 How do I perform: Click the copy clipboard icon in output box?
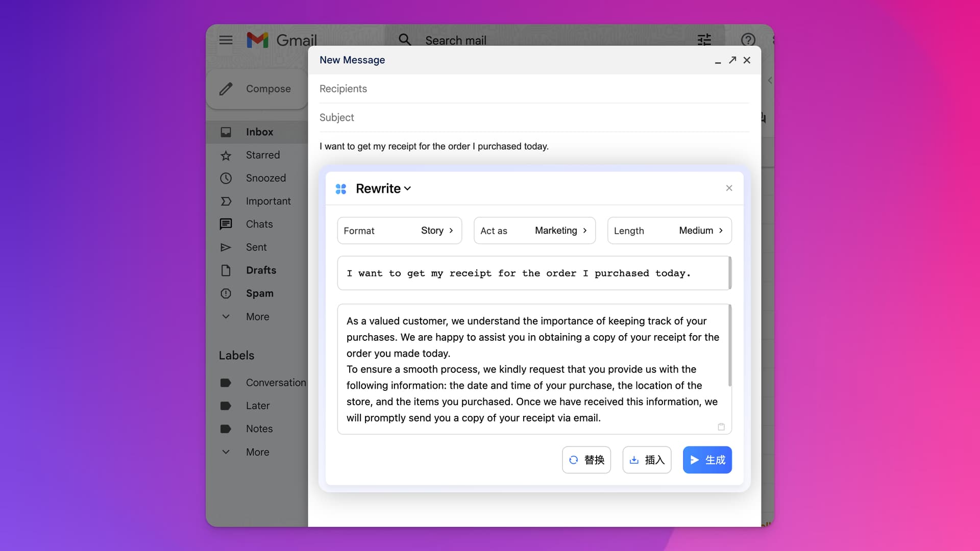pos(721,427)
